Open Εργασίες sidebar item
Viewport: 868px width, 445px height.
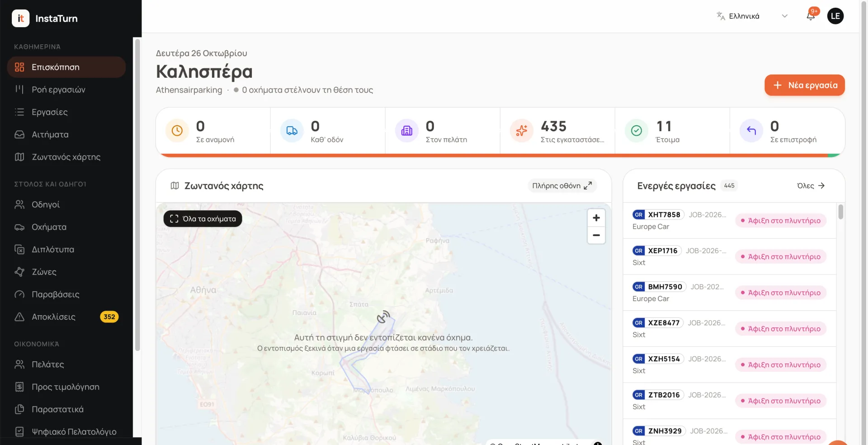pos(66,112)
